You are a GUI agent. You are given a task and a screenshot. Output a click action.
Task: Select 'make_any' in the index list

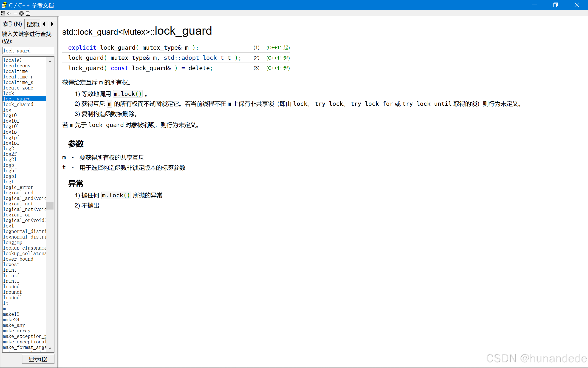tap(14, 325)
